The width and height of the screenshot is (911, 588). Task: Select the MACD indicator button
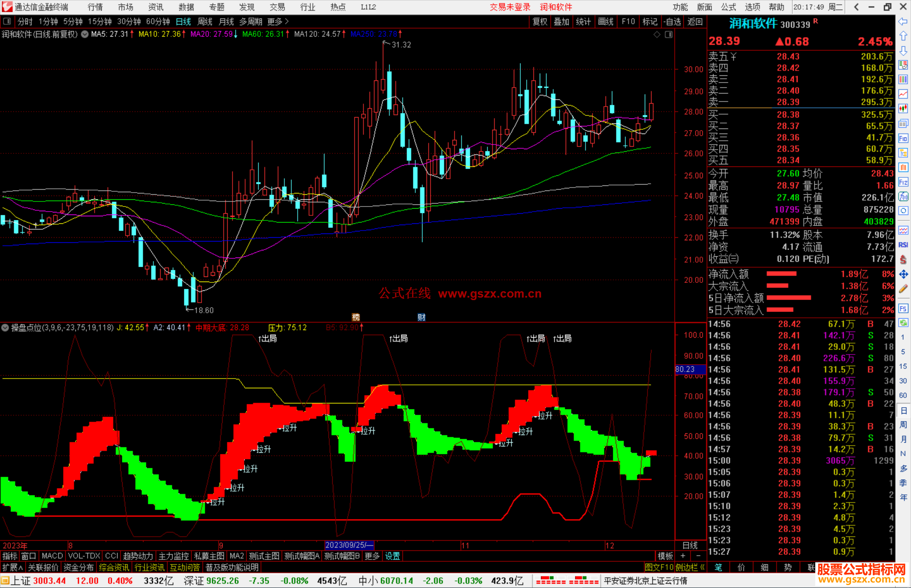click(52, 556)
